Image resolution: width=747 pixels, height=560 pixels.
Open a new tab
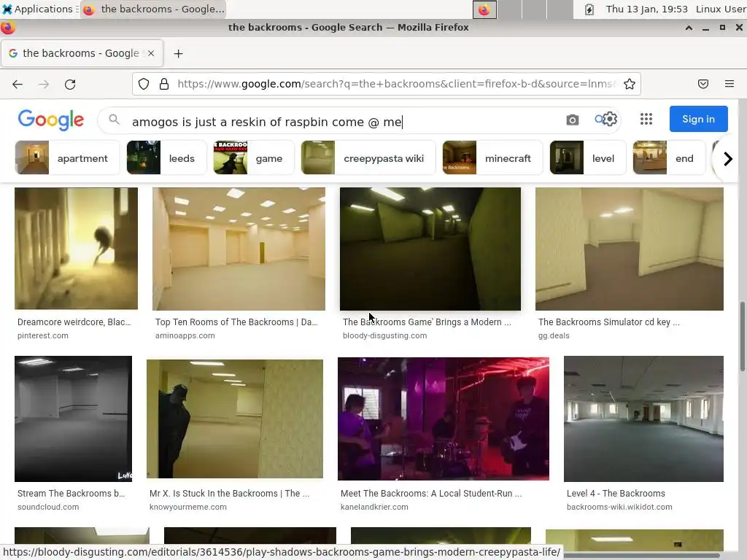point(178,54)
